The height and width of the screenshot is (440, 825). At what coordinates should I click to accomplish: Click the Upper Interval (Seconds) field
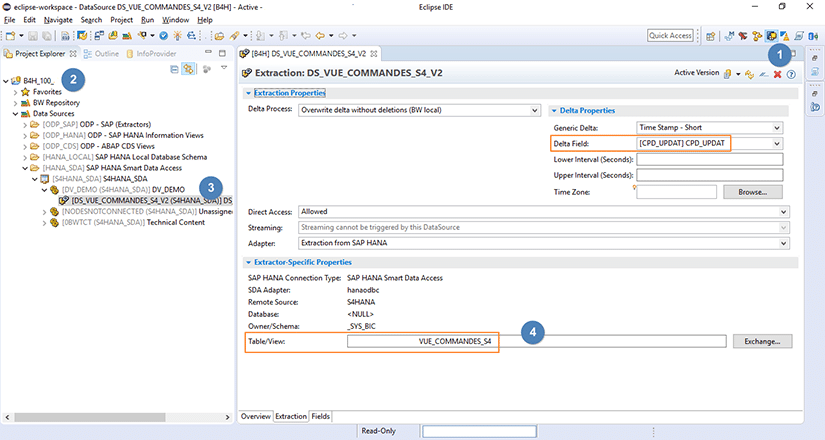coord(709,175)
